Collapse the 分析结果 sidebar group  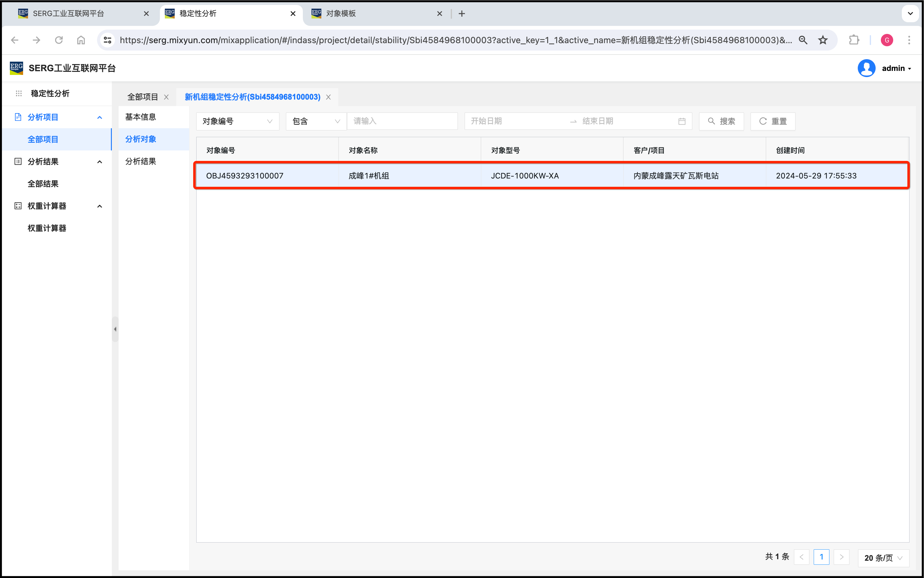[x=100, y=162]
